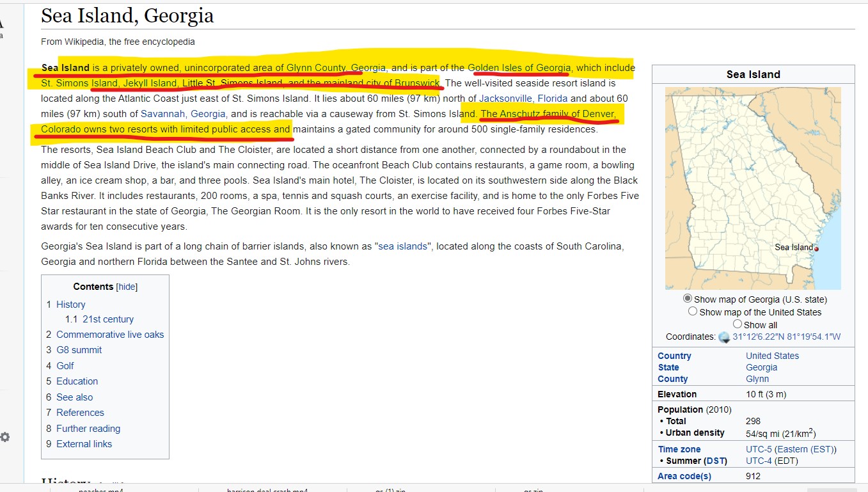
Task: Click the settings gear icon at left edge
Action: (x=4, y=437)
